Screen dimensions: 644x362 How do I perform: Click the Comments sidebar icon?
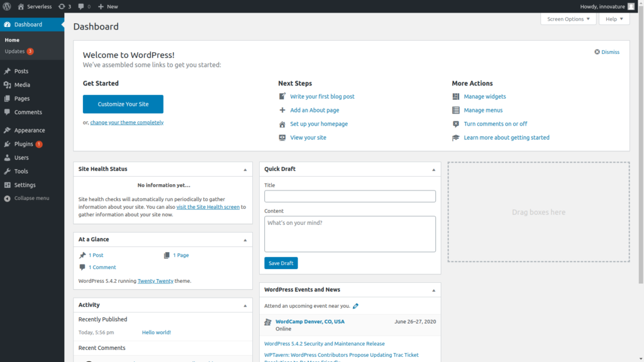[x=8, y=112]
